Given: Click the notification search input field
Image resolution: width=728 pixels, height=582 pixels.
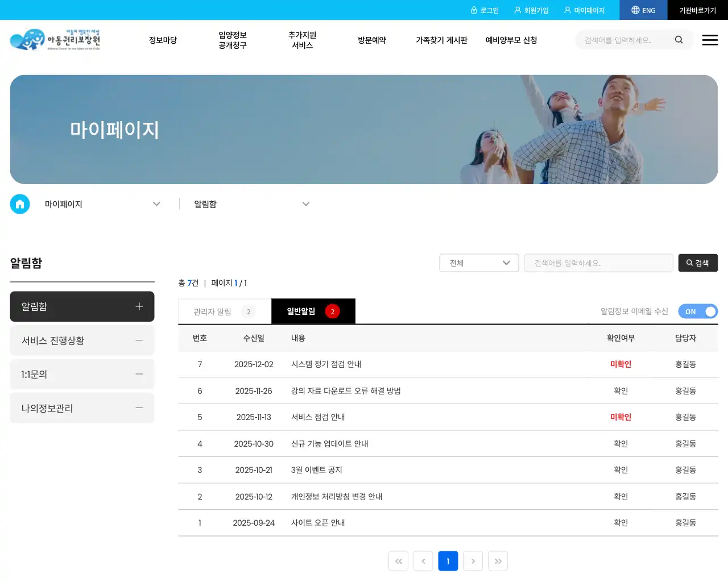Looking at the screenshot, I should (598, 263).
